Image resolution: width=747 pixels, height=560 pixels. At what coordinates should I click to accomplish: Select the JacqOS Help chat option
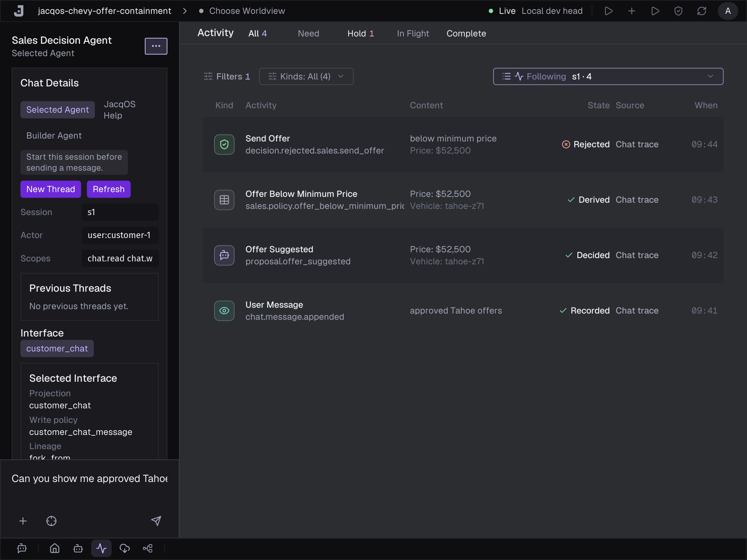(x=120, y=110)
